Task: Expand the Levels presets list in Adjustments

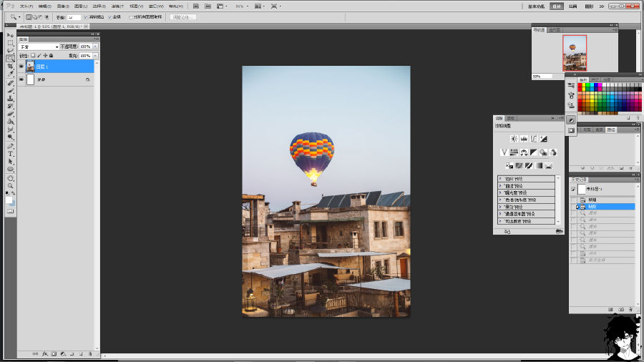Action: [x=500, y=179]
